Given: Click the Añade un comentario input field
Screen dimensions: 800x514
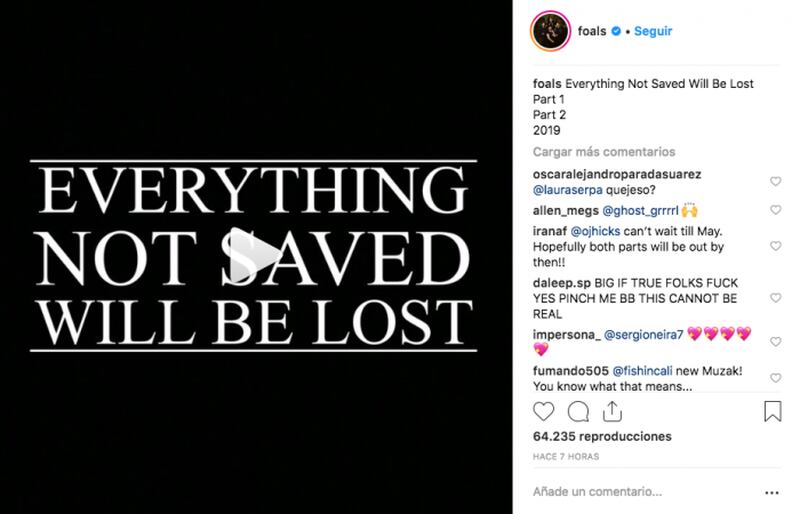Looking at the screenshot, I should click(645, 492).
